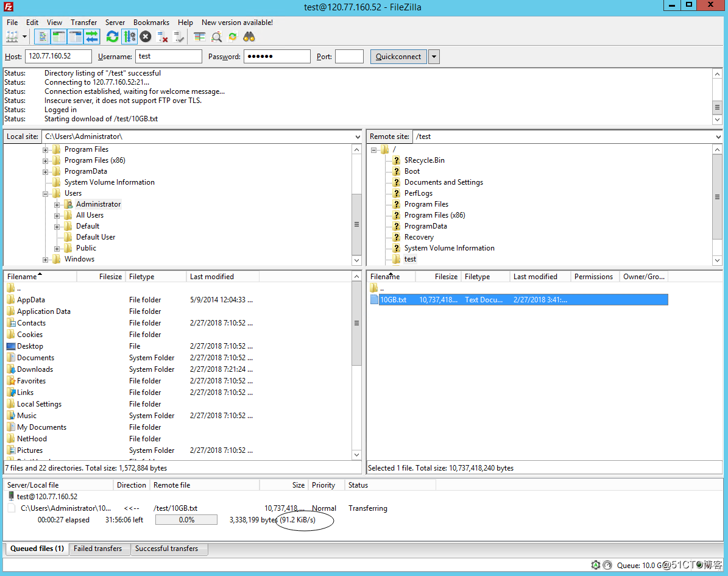Click the Username input field
Image resolution: width=728 pixels, height=576 pixels.
tap(169, 56)
